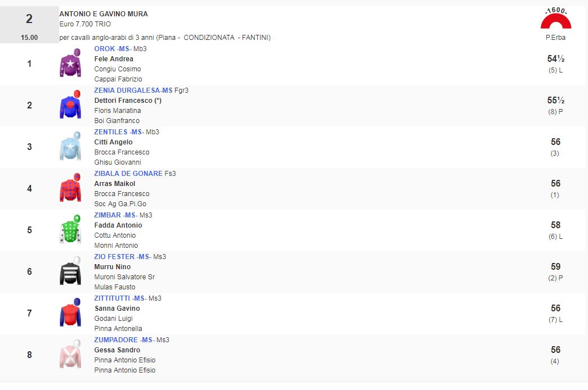Open the ZIO FESTER -MS- link
This screenshot has width=588, height=390.
(122, 257)
